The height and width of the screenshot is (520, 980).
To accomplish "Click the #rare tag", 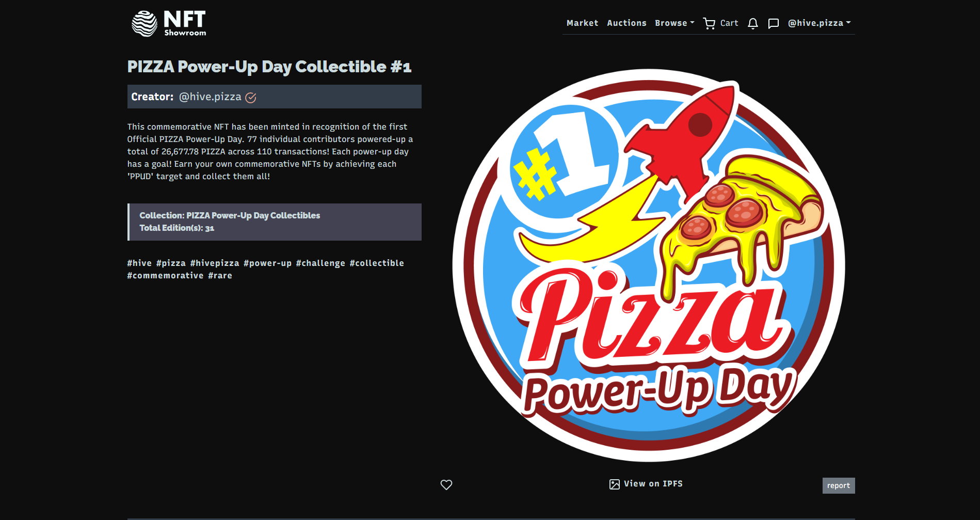I will coord(220,276).
